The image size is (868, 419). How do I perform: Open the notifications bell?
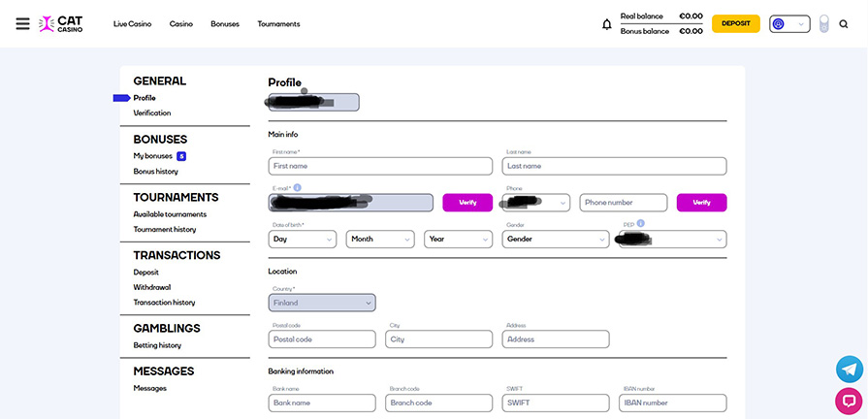click(x=607, y=24)
